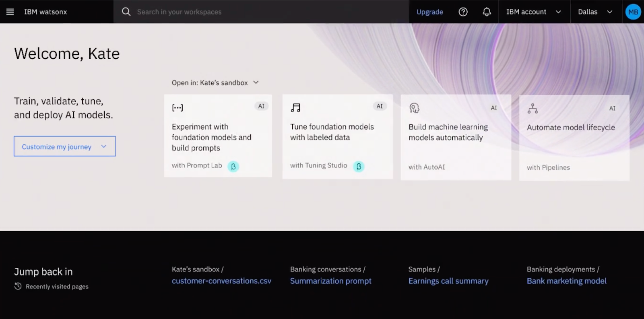Click the 'Samples /' breadcrumb text
This screenshot has height=319, width=644.
(424, 269)
